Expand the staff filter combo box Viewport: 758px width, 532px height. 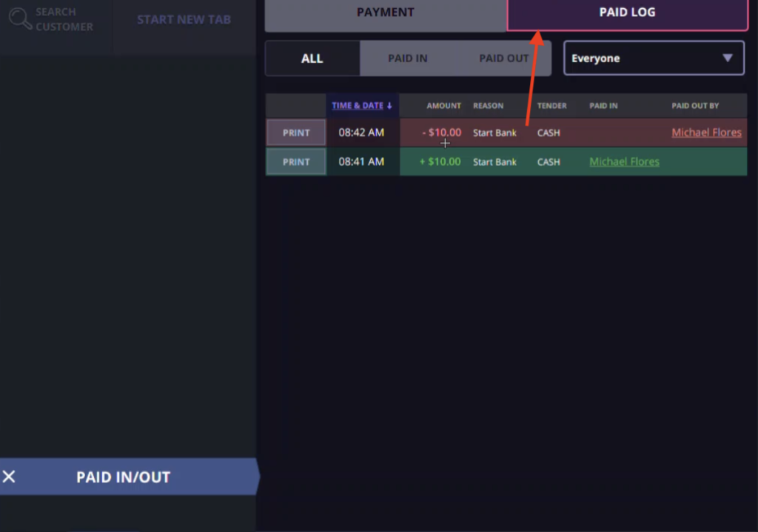tap(654, 58)
